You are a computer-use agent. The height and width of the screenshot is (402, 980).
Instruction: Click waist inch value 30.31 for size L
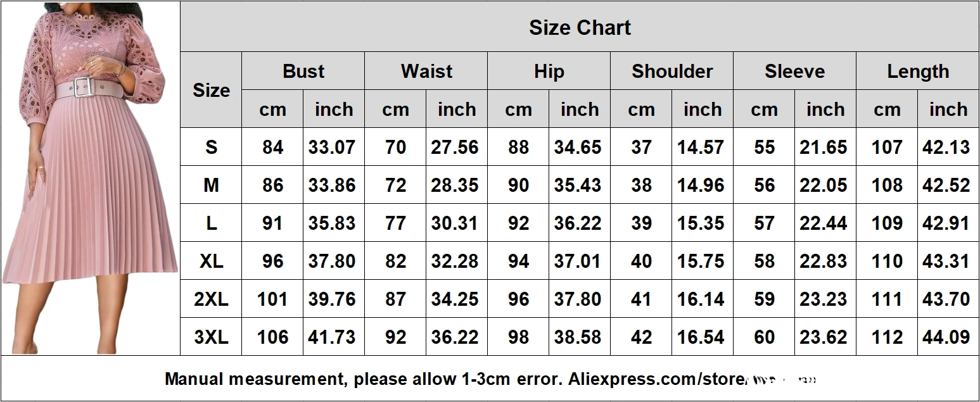[x=454, y=223]
